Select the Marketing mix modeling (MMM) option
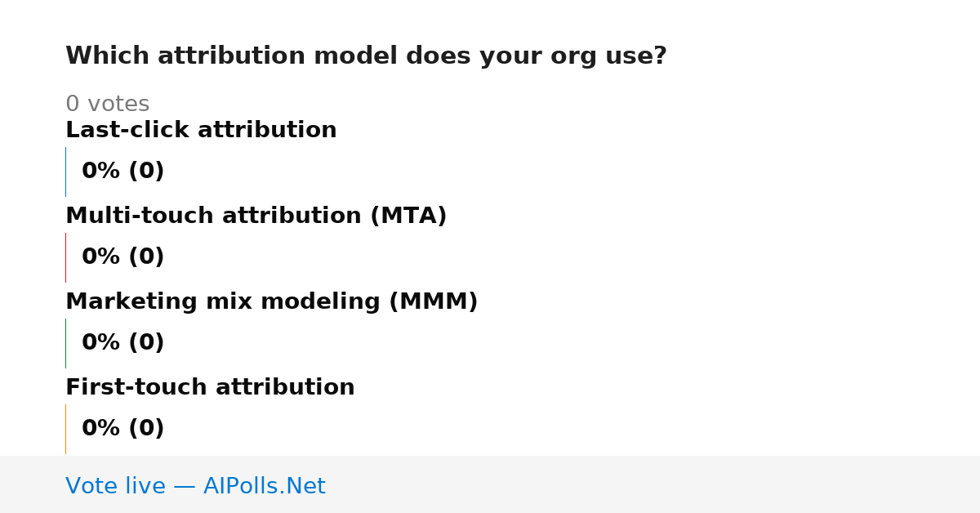Screen dimensions: 980x513 pyautogui.click(x=272, y=301)
